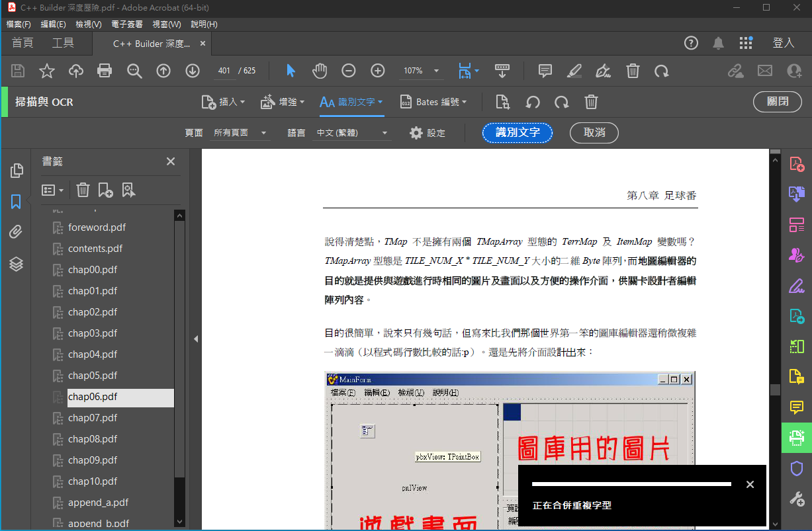This screenshot has height=531, width=812.
Task: Click the zoom out minus icon
Action: click(x=349, y=71)
